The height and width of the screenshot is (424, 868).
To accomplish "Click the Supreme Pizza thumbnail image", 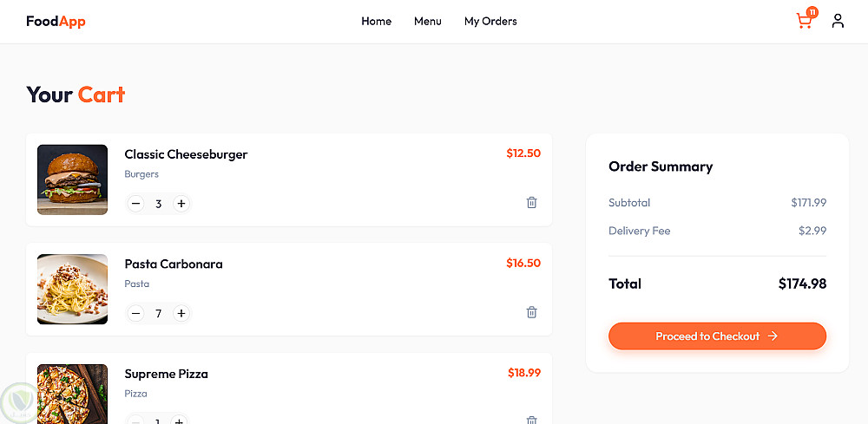I will coord(72,394).
